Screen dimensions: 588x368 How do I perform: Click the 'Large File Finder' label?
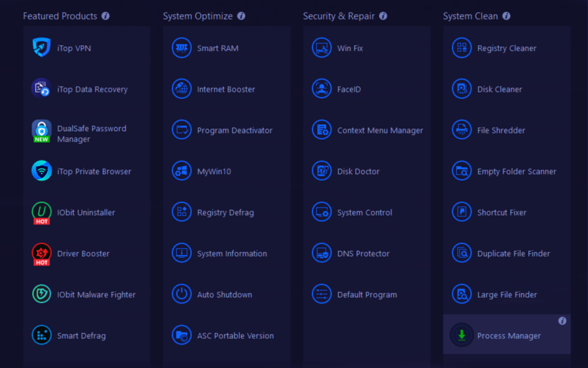[507, 295]
